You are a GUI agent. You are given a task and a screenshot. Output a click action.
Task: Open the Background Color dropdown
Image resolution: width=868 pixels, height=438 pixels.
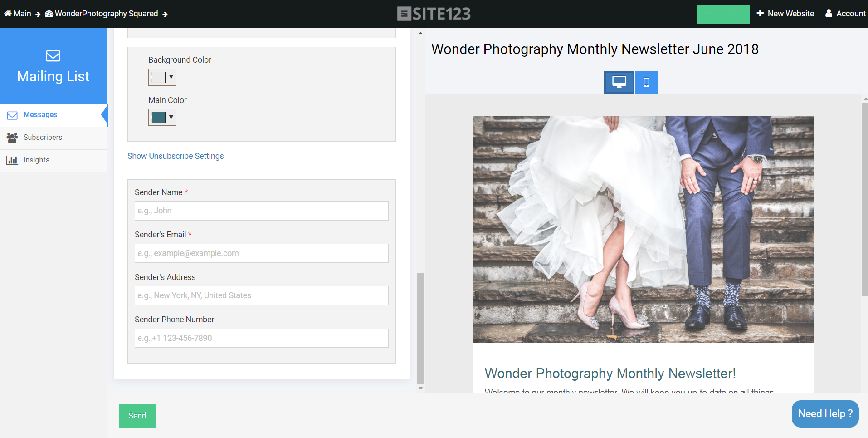tap(171, 77)
